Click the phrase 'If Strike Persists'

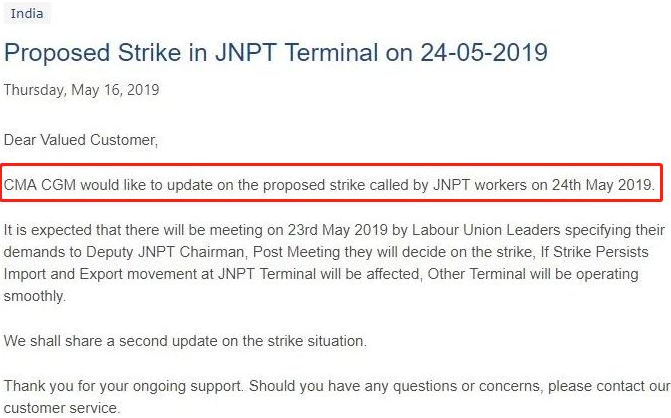coord(595,252)
